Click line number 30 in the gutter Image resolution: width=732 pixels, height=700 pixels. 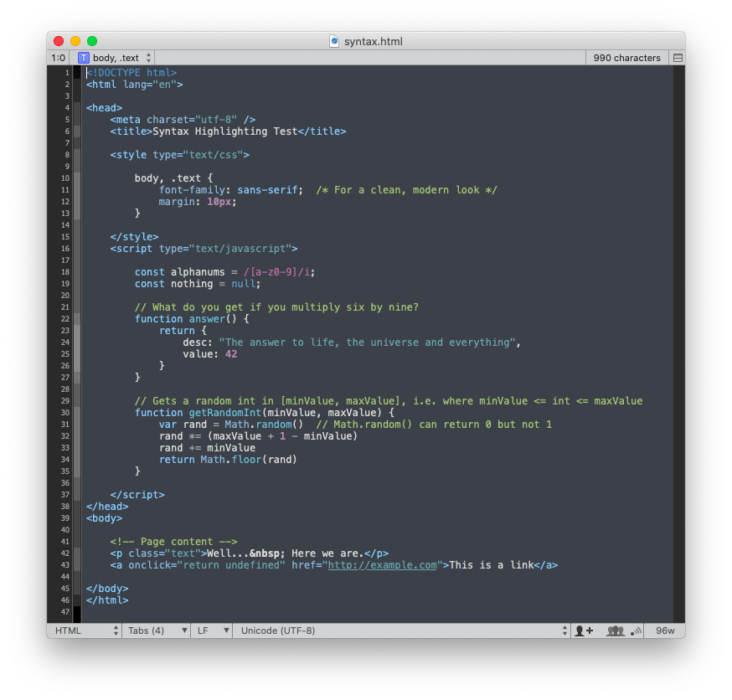(65, 413)
